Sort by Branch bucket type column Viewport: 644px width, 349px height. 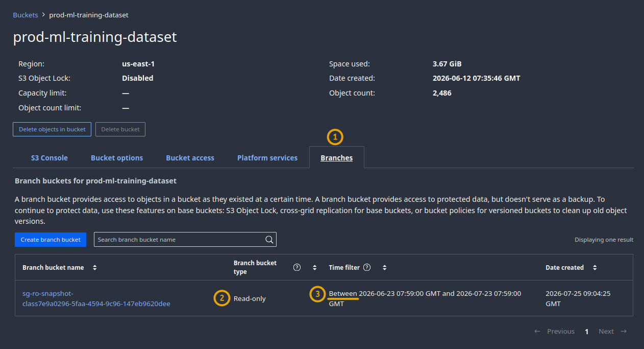(315, 268)
